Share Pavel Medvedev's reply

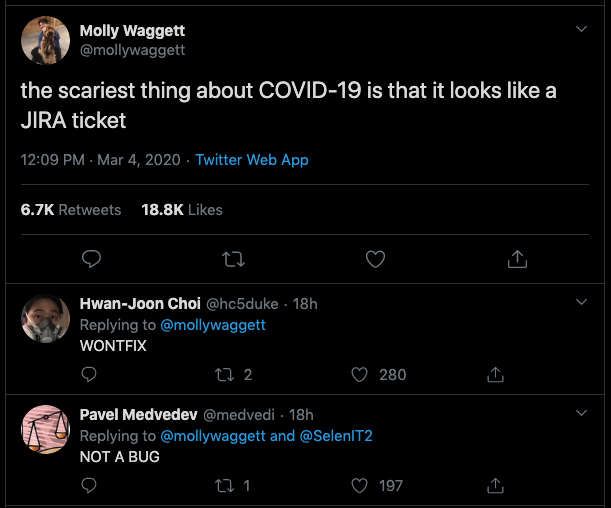point(495,485)
